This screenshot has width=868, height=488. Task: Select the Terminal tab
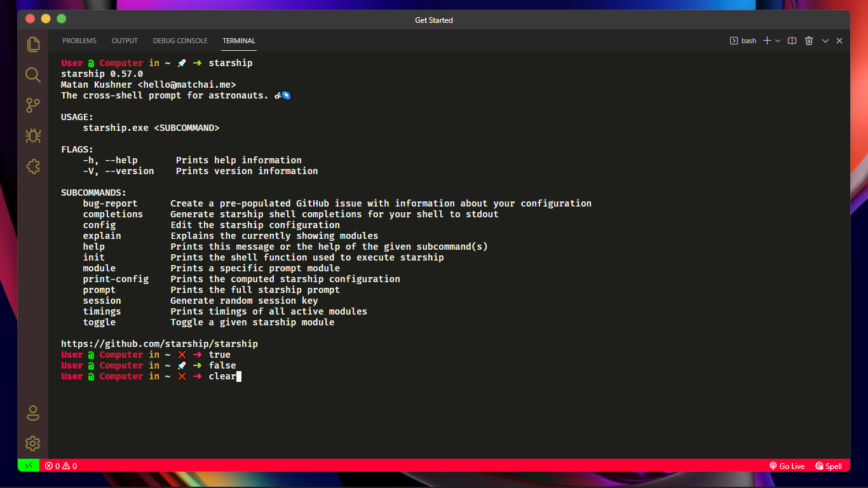click(239, 41)
